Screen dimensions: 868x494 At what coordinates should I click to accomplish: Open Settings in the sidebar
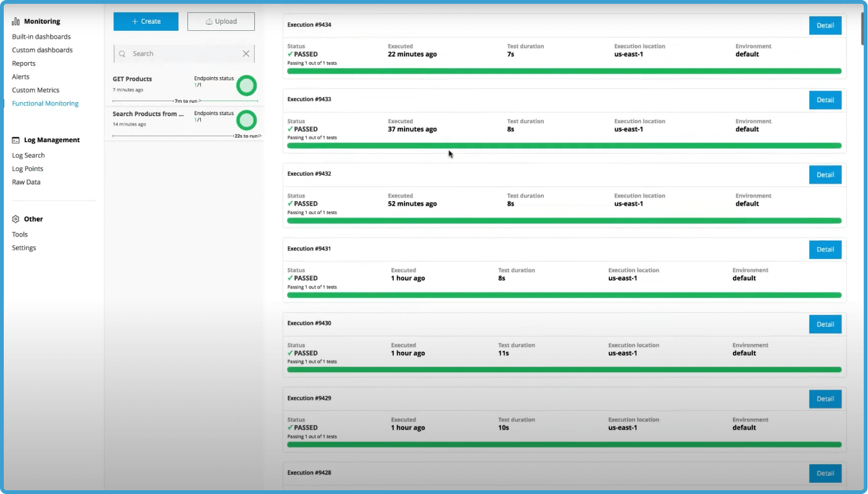pos(24,248)
